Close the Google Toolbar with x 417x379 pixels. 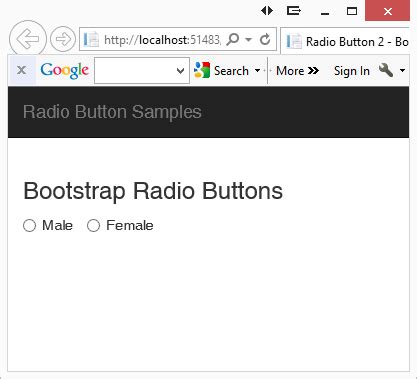click(22, 70)
